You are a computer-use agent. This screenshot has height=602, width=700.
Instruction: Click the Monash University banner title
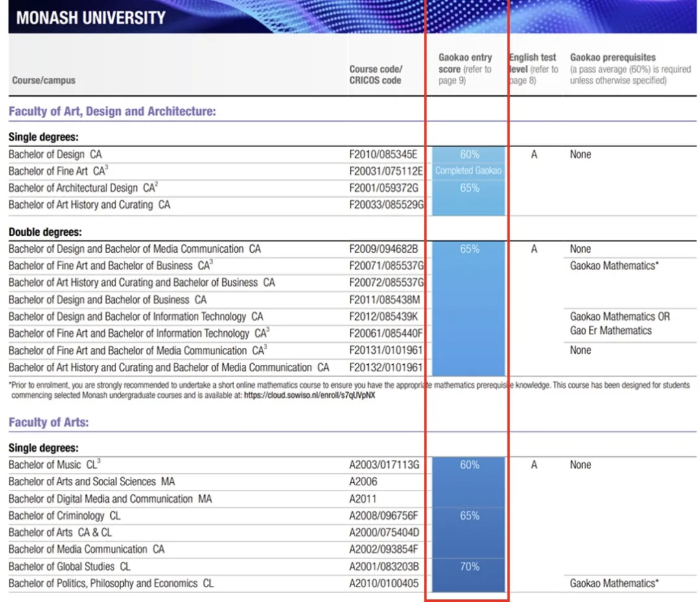coord(91,17)
